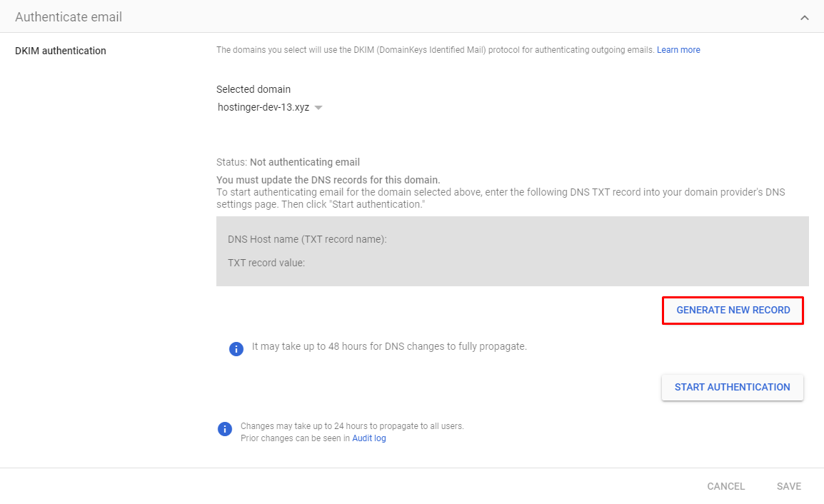
Task: Click the DKIM authentication sidebar label
Action: tap(60, 51)
